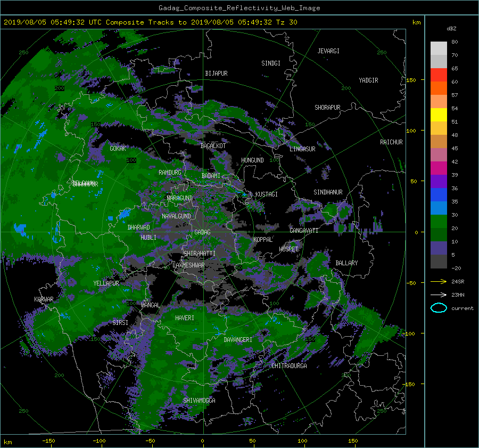Click the GADAG radar center label

point(202,232)
